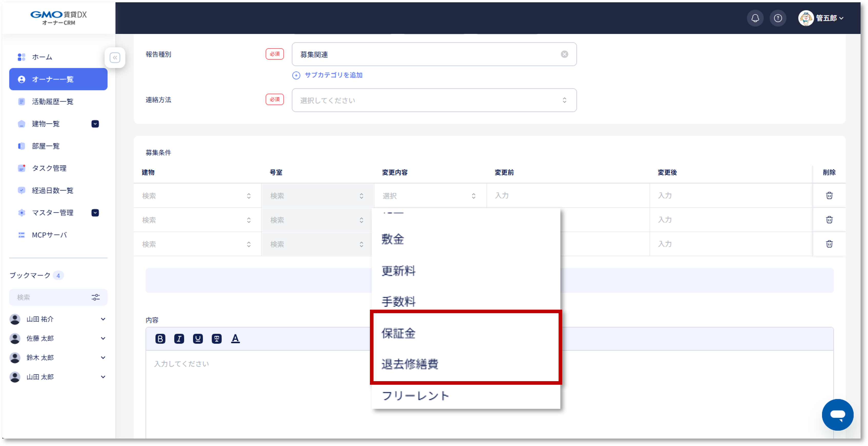Click third row 変更後 input field
The width and height of the screenshot is (868, 446).
(x=731, y=244)
